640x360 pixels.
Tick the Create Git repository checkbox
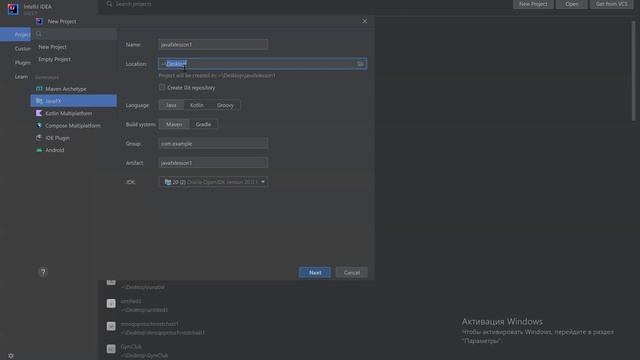coord(162,87)
